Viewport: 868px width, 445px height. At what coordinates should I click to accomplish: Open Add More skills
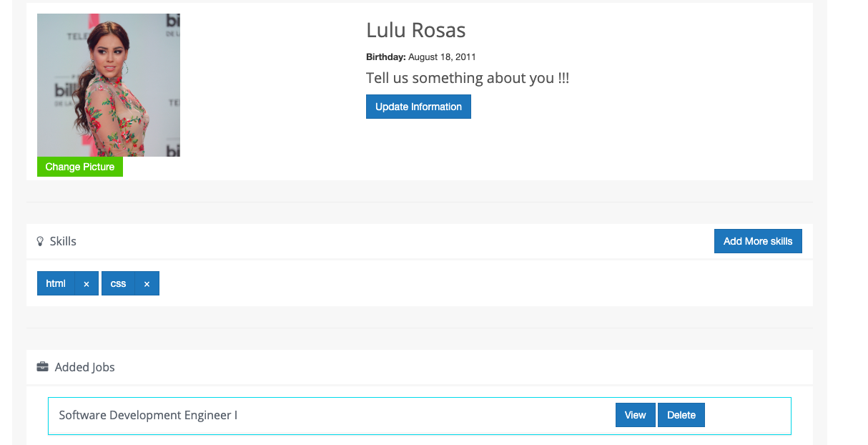pos(758,241)
